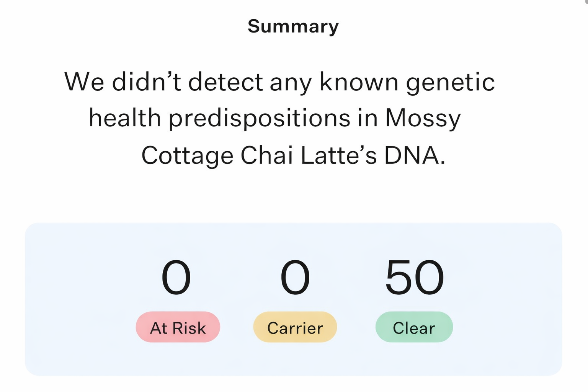Viewport: 588px width, 392px height.
Task: Click the At Risk count of 0
Action: tap(176, 278)
